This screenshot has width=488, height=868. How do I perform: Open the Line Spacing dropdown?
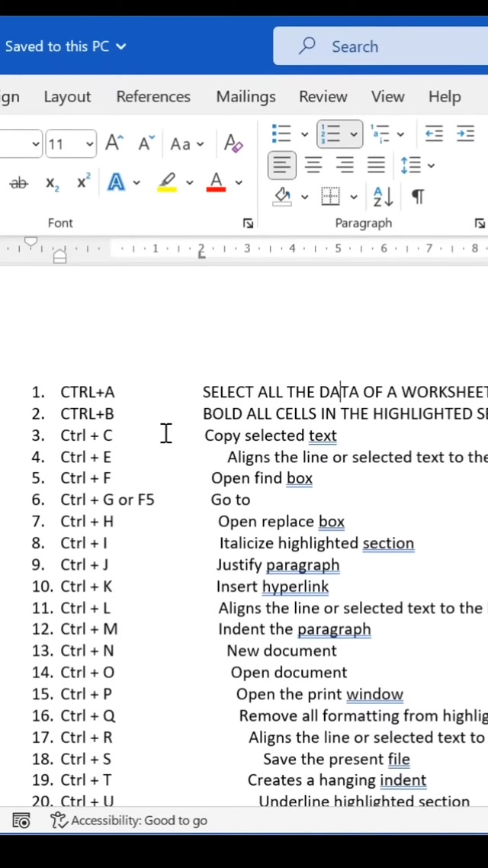pos(417,165)
